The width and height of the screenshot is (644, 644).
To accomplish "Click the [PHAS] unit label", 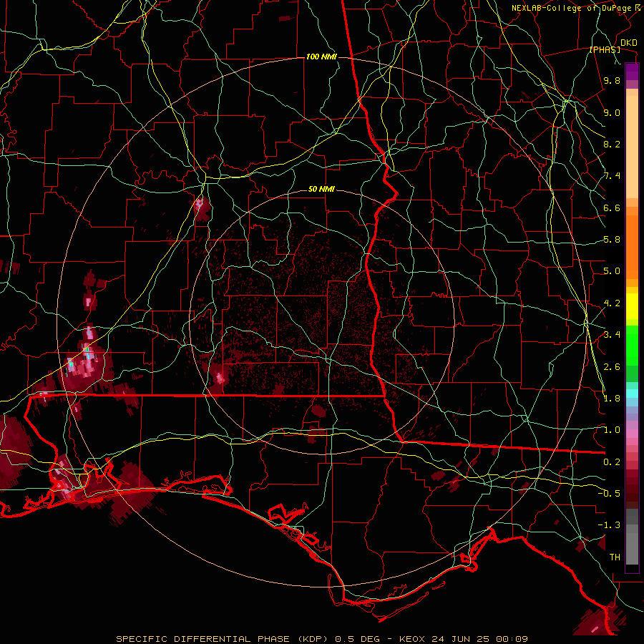I will (x=605, y=49).
